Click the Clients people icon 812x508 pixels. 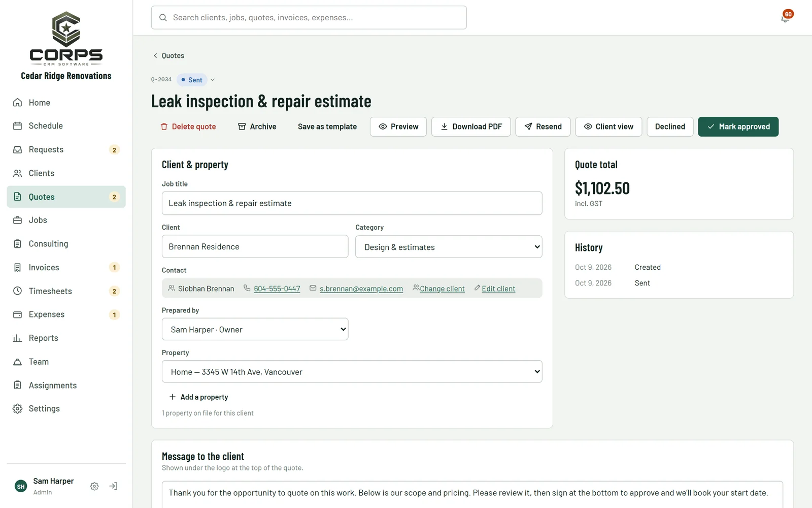coord(18,173)
